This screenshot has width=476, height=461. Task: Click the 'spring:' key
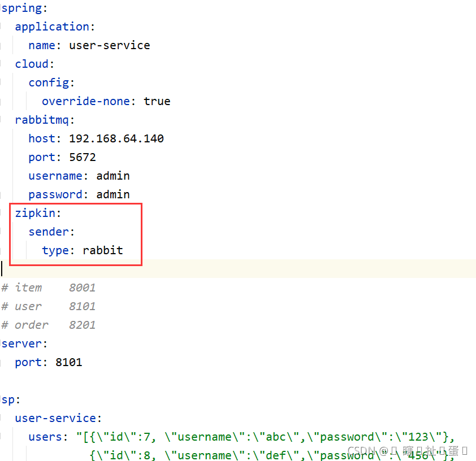(24, 8)
